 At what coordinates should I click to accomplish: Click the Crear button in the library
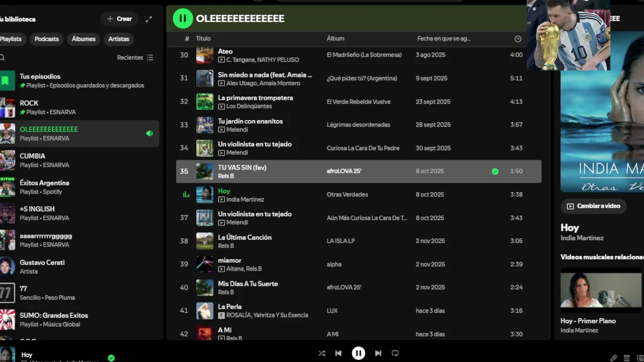coord(119,19)
